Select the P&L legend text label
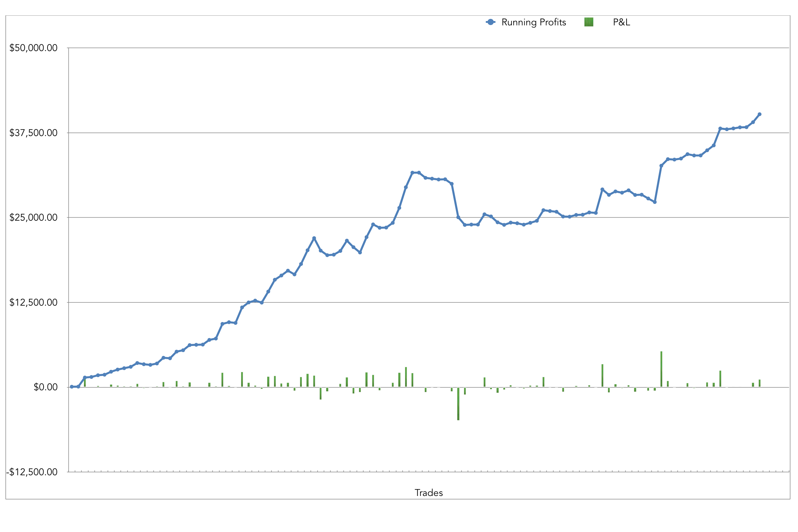This screenshot has height=532, width=798. point(621,22)
